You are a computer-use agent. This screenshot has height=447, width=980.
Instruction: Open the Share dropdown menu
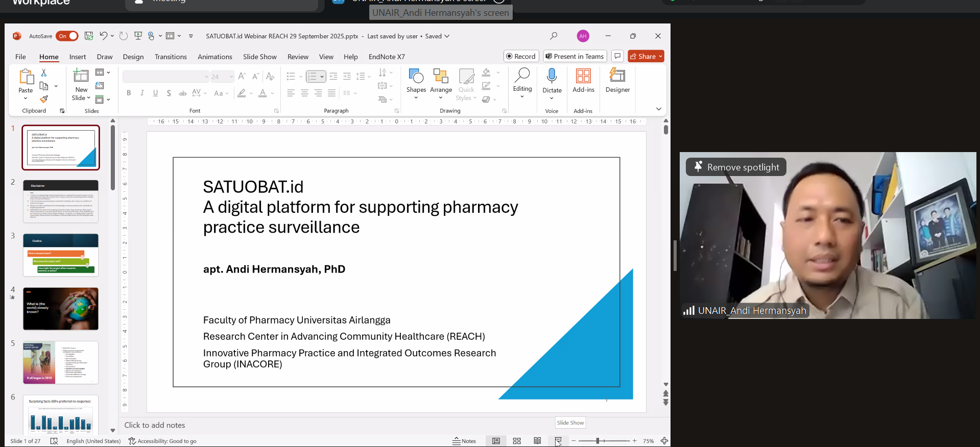(x=660, y=56)
